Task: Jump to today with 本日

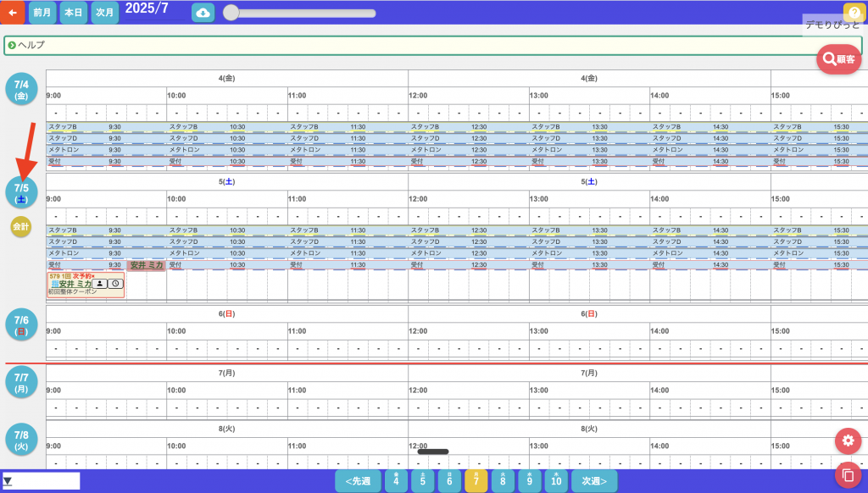Action: (73, 12)
